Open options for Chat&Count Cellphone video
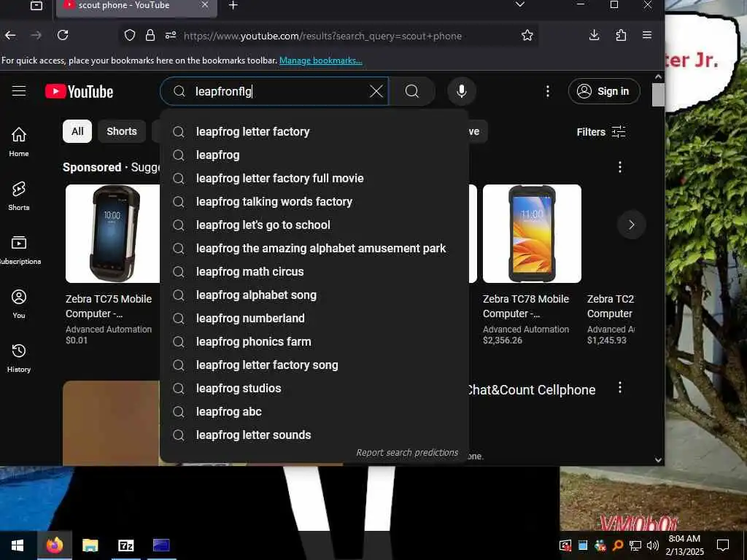The width and height of the screenshot is (747, 560). pyautogui.click(x=620, y=388)
